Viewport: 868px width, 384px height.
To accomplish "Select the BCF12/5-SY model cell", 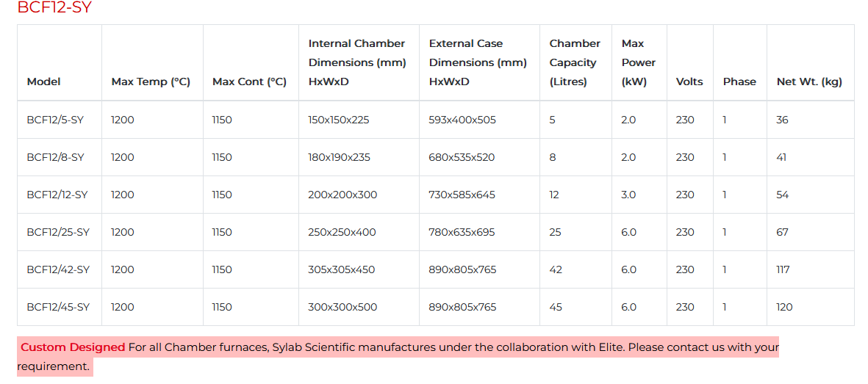I will 55,120.
